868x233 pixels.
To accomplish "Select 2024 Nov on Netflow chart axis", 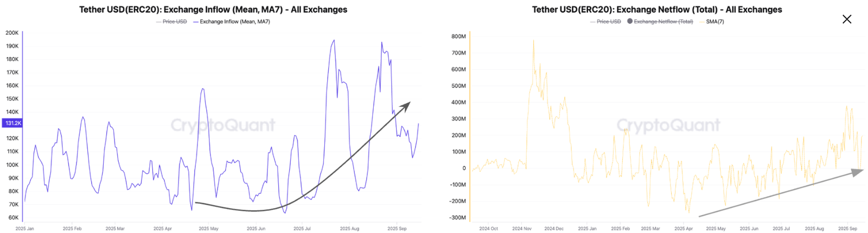I will coord(521,229).
